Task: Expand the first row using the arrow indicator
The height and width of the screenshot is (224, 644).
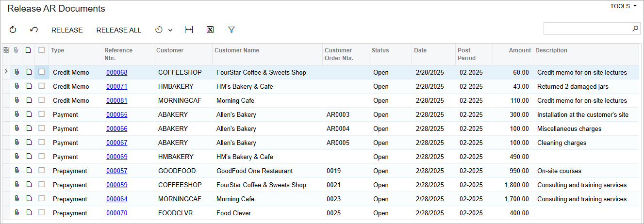Action: click(6, 72)
